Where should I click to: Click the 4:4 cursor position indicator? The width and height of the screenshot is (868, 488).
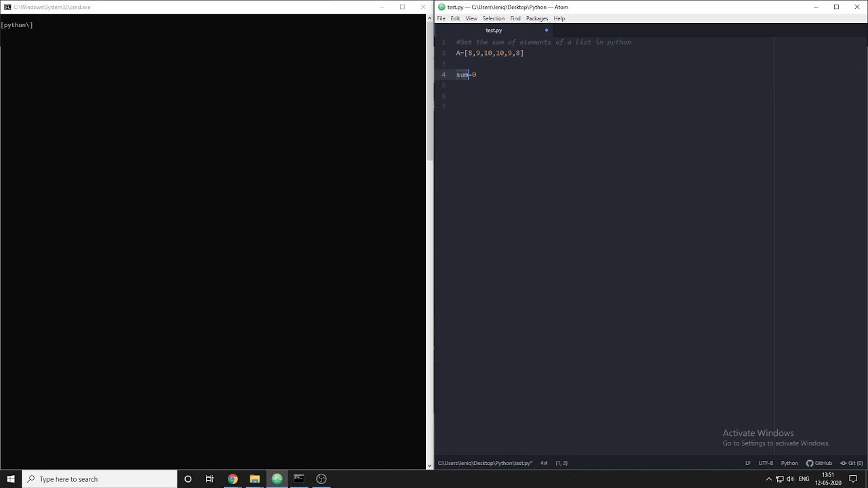point(544,463)
